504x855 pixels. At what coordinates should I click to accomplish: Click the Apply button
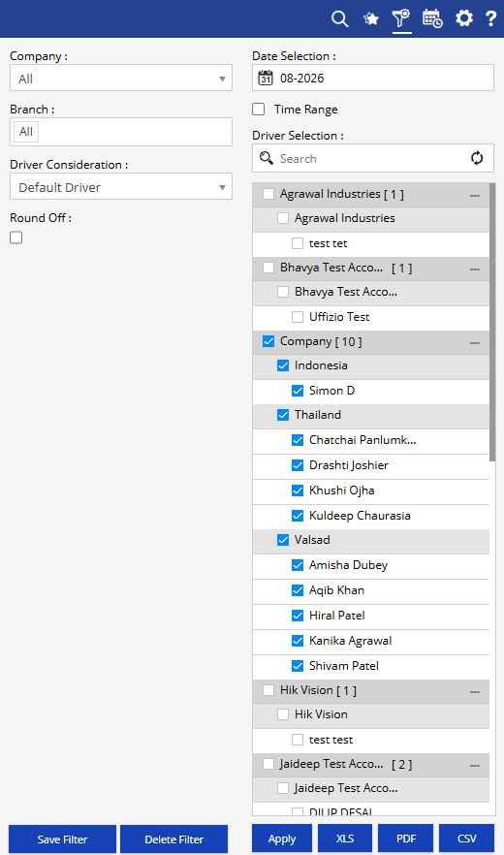[x=282, y=839]
